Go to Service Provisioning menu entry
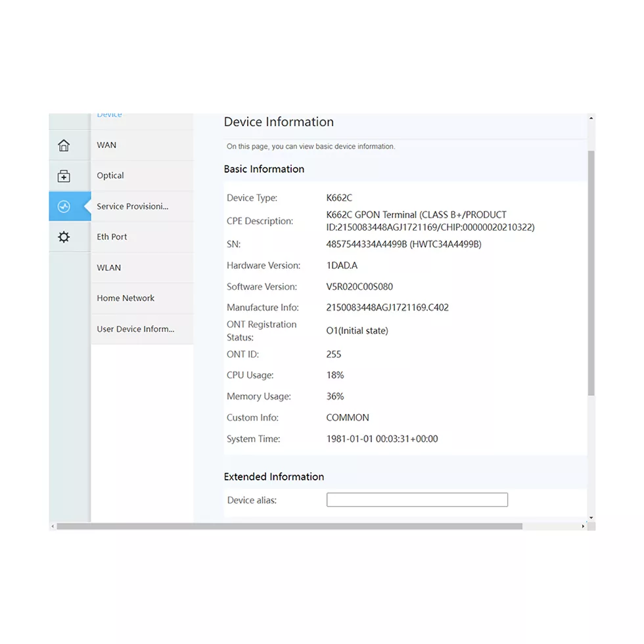This screenshot has width=644, height=644. pos(133,206)
